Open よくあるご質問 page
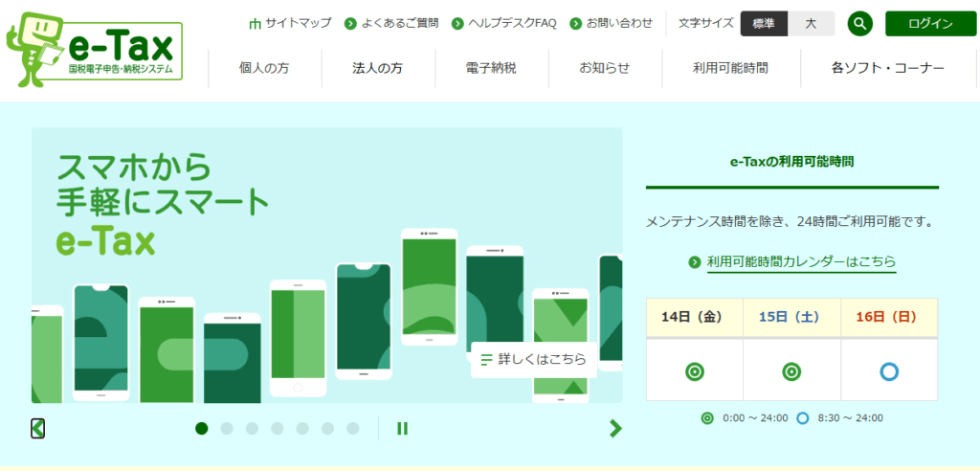The width and height of the screenshot is (980, 471). tap(392, 23)
